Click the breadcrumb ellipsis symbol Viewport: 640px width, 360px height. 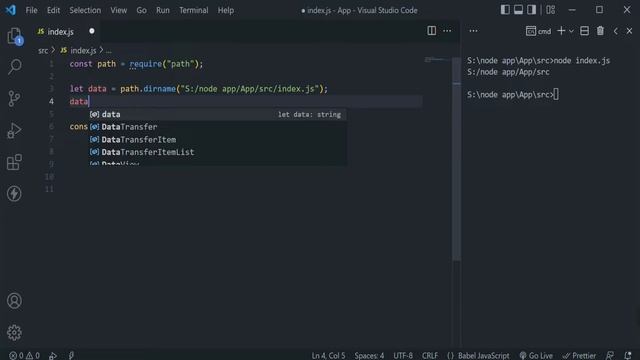[109, 51]
